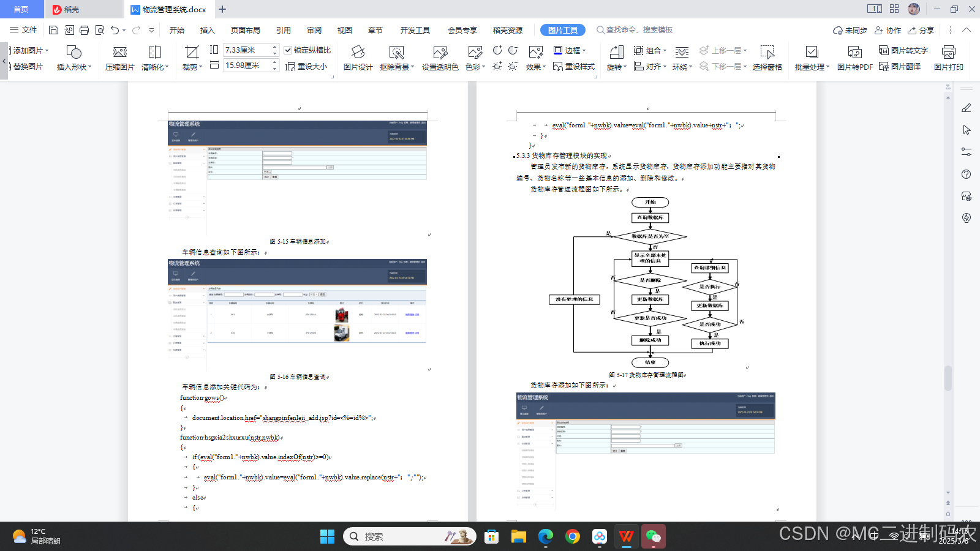Click Picture Print (图片打印)
Image resolution: width=980 pixels, height=551 pixels.
tap(948, 58)
